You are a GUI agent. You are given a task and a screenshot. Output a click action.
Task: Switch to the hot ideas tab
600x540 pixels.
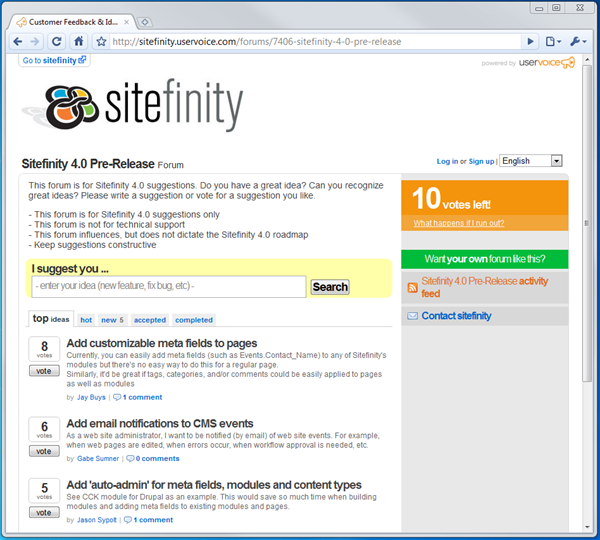(x=86, y=320)
